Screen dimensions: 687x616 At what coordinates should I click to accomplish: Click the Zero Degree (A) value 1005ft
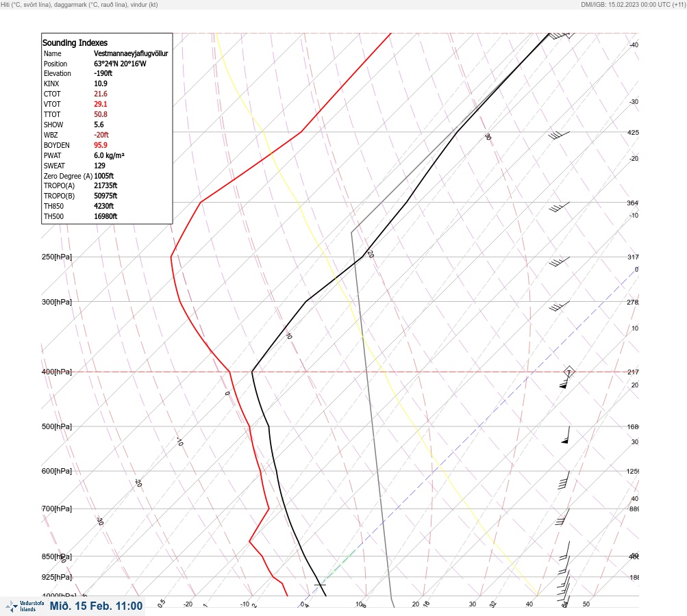104,176
